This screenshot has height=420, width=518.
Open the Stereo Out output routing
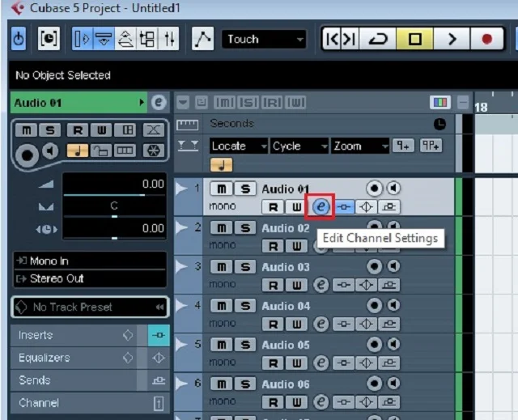90,278
